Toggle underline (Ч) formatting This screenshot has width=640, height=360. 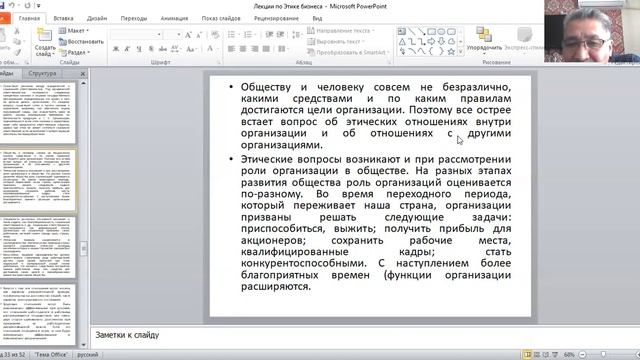139,49
